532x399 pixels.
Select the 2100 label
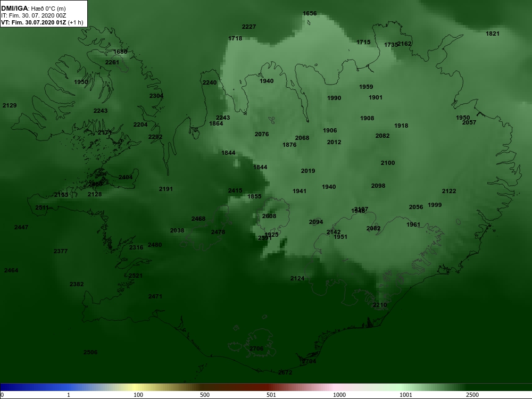coord(387,163)
